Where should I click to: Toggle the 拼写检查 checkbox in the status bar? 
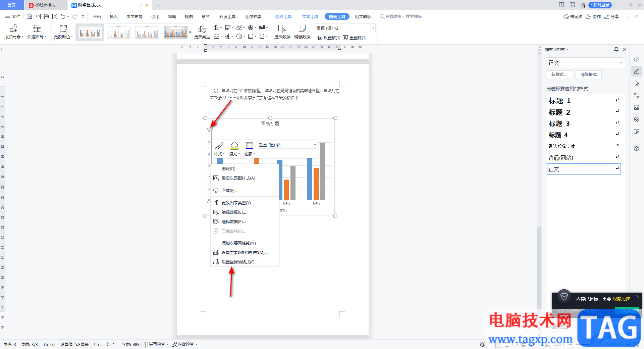coord(145,344)
